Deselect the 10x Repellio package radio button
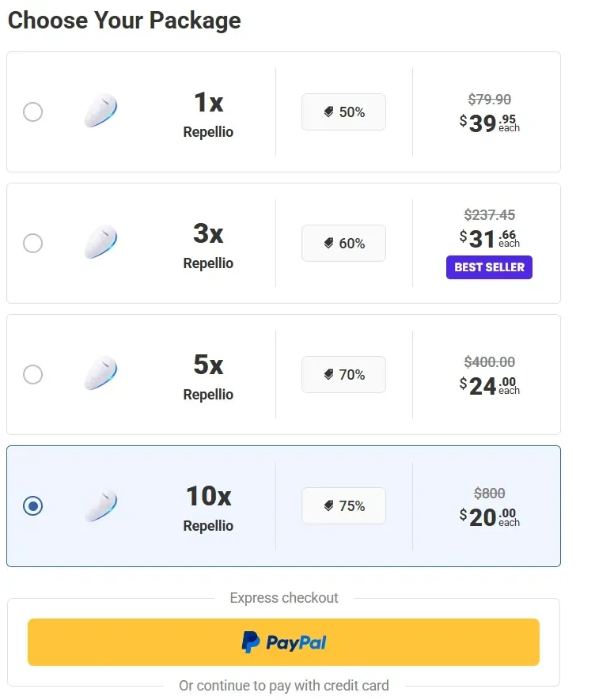 pos(32,505)
